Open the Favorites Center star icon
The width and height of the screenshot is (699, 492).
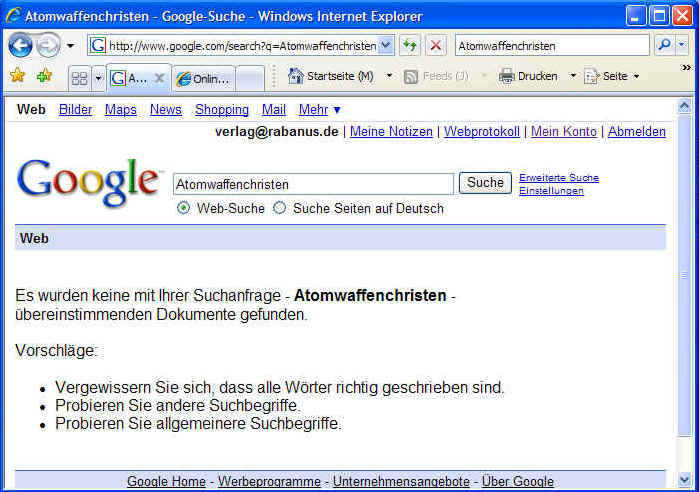pos(18,75)
